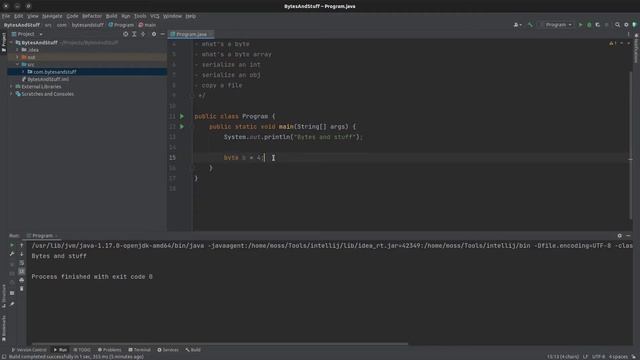The image size is (640, 360).
Task: Open Run panel settings gear
Action: 620,236
